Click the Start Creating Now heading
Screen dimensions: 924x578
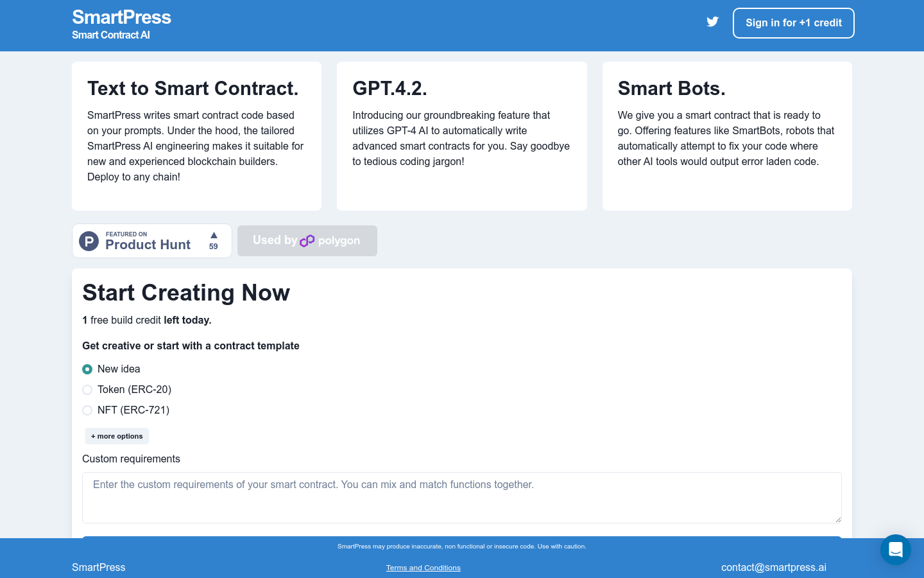pyautogui.click(x=186, y=293)
